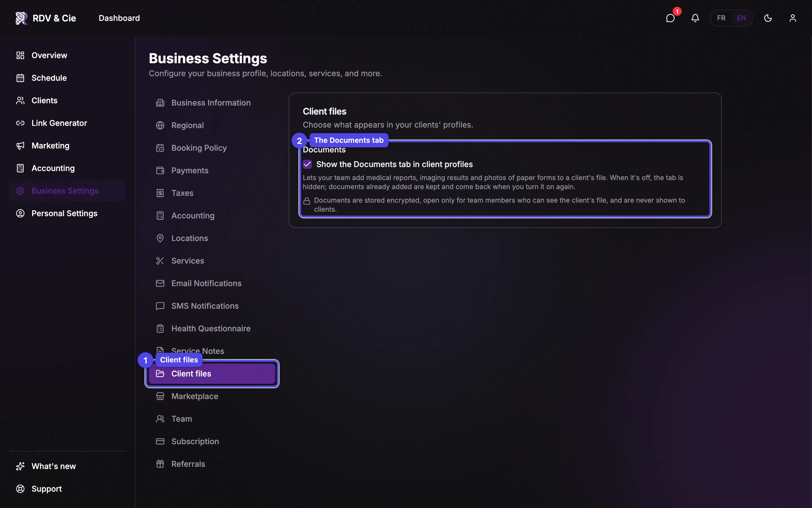The width and height of the screenshot is (812, 508).
Task: Select the Client files settings tab
Action: (212, 374)
